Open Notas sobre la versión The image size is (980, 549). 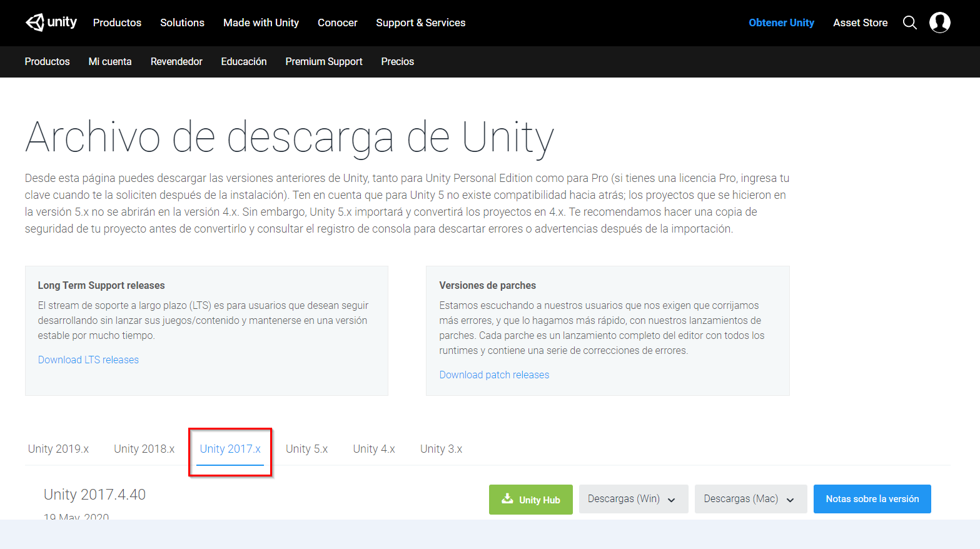pyautogui.click(x=872, y=499)
